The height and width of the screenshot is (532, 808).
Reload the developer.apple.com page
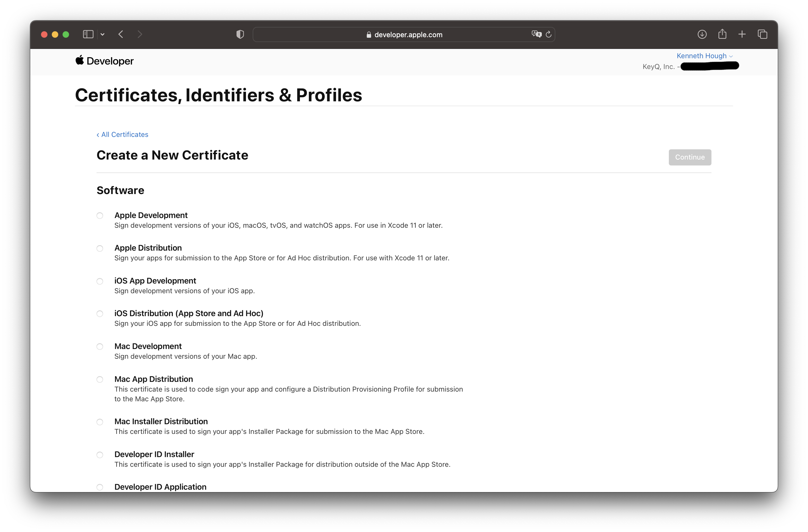click(x=549, y=34)
